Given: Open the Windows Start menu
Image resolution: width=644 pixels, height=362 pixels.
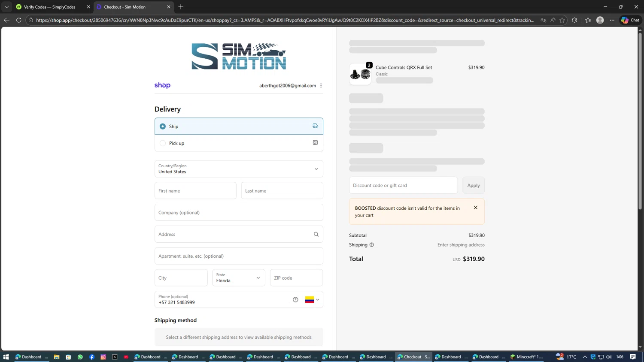Looking at the screenshot, I should (x=6, y=357).
